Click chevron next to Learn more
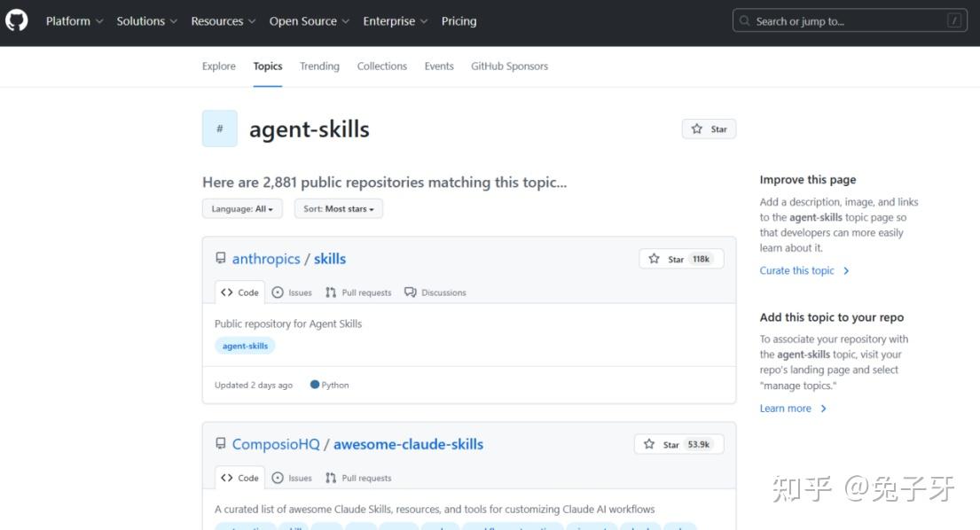Viewport: 980px width, 530px height. point(824,409)
